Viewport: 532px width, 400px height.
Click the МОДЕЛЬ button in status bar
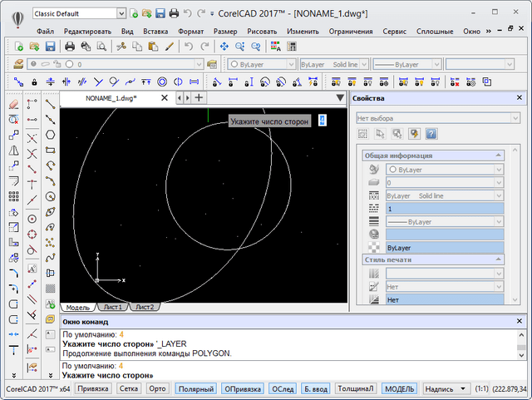click(x=400, y=388)
